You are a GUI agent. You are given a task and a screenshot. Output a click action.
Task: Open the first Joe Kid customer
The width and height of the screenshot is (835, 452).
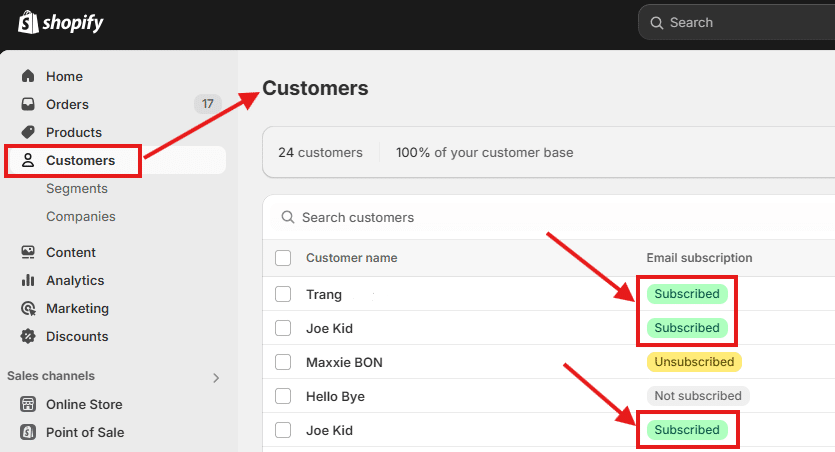tap(329, 328)
